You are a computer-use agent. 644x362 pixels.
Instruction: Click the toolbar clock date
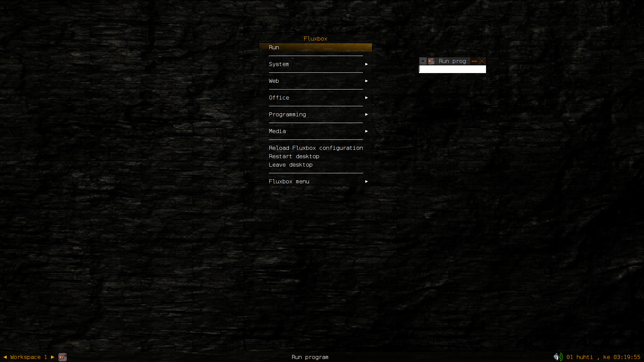tap(603, 357)
